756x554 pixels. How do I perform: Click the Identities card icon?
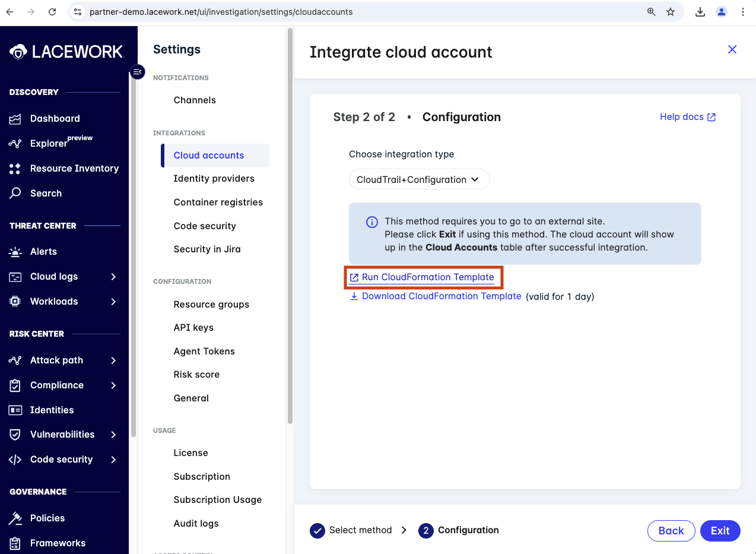[x=15, y=410]
